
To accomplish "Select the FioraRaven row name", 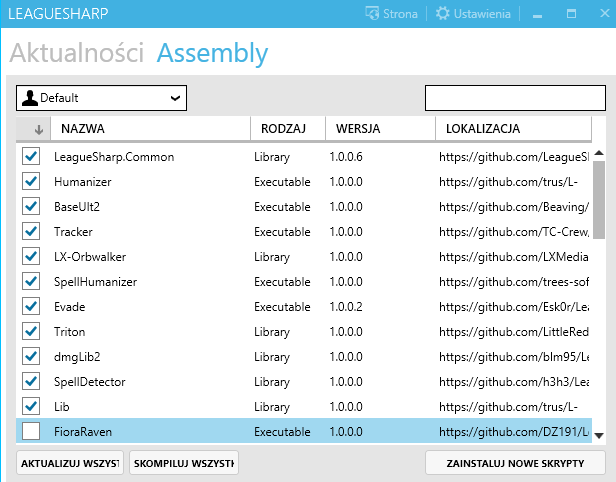I will [x=83, y=432].
